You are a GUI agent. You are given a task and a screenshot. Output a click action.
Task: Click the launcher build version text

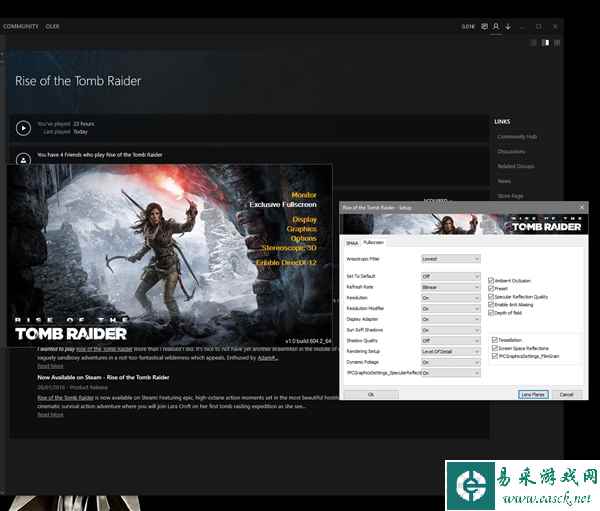click(308, 341)
